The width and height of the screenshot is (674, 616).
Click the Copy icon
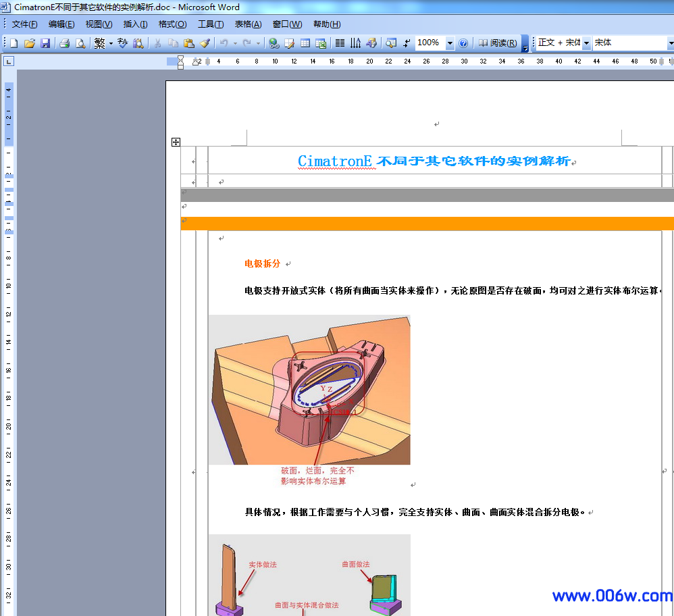[x=174, y=43]
